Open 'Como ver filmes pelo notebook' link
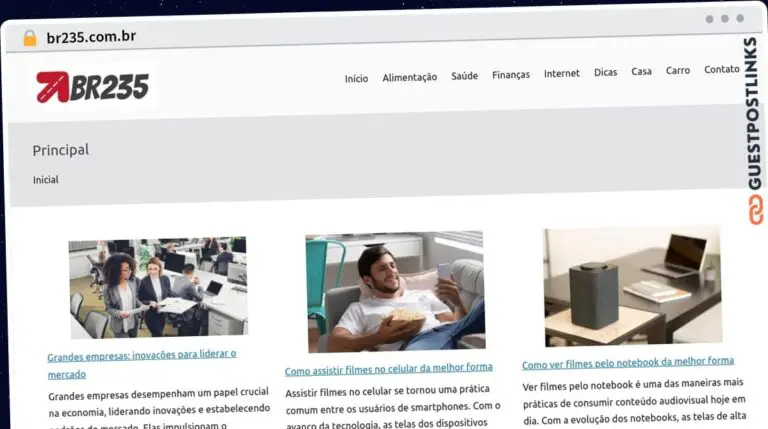 (628, 363)
